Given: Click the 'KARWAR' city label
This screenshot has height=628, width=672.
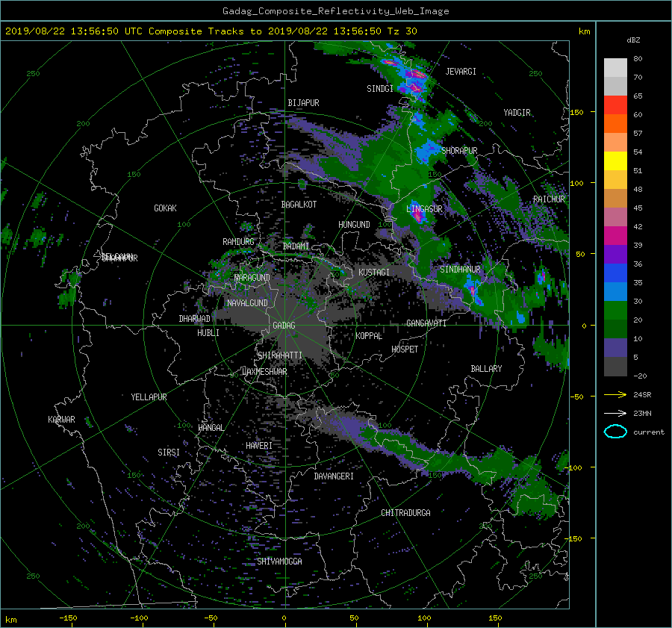Looking at the screenshot, I should pos(61,420).
